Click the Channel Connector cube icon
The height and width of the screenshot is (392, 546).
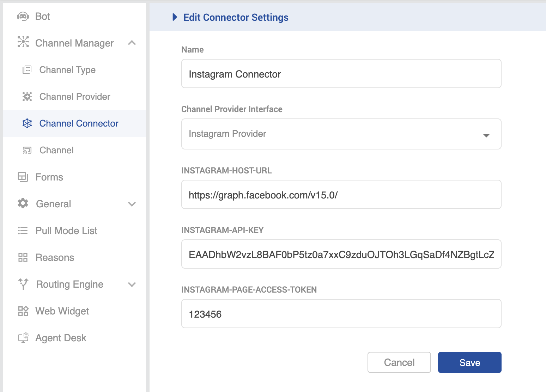[x=27, y=123]
